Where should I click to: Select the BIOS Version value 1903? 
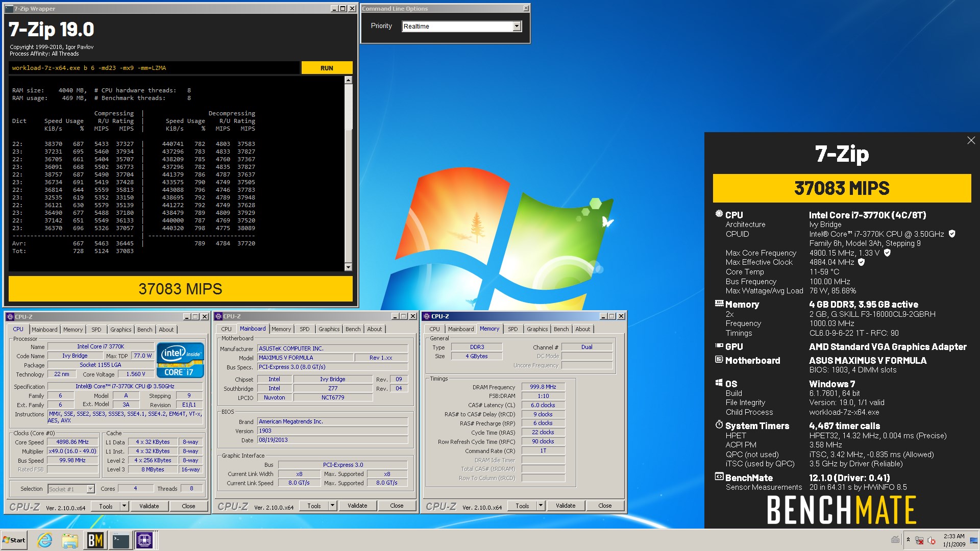pyautogui.click(x=332, y=431)
